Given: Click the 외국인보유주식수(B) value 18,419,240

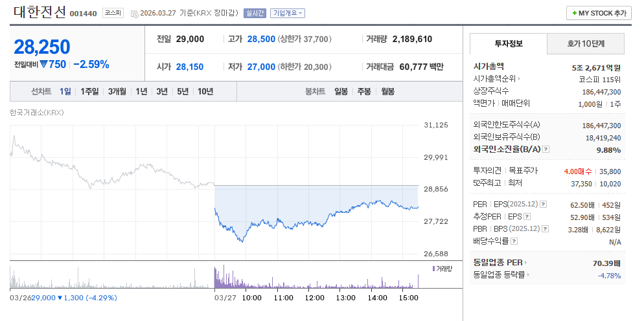Looking at the screenshot, I should click(x=603, y=138).
